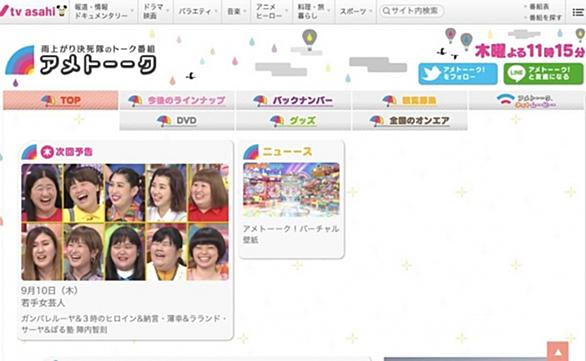Expand バラエティ menu
Image resolution: width=586 pixels, height=361 pixels.
[x=198, y=12]
